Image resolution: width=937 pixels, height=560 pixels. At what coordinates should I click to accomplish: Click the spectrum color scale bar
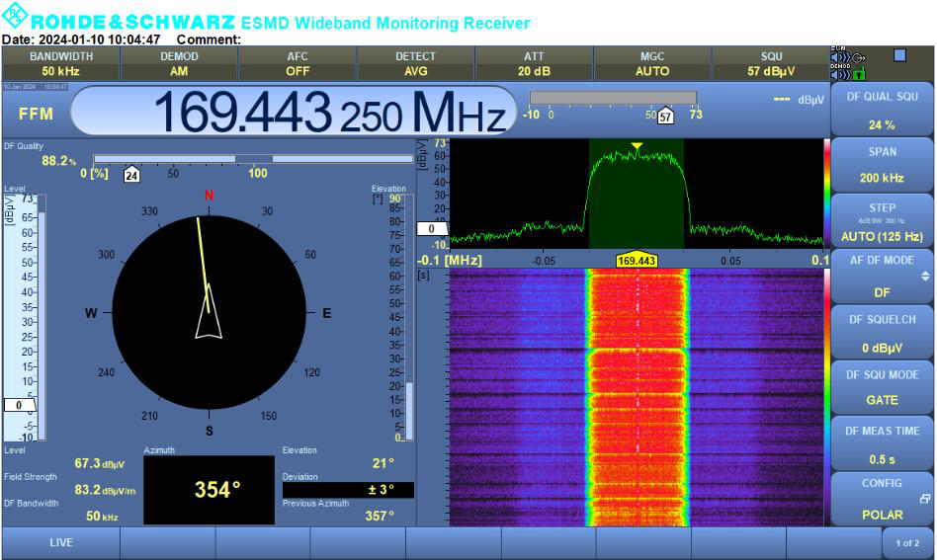click(x=826, y=194)
